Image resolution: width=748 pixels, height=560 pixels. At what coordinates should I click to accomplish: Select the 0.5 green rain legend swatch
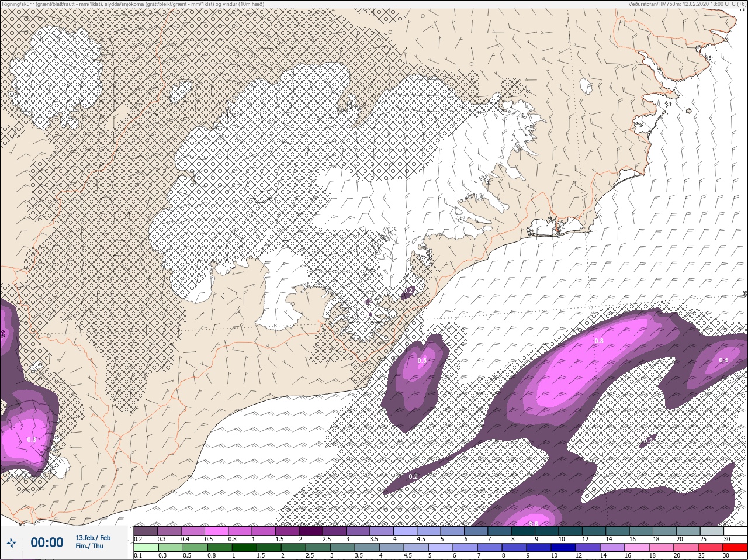click(x=195, y=547)
